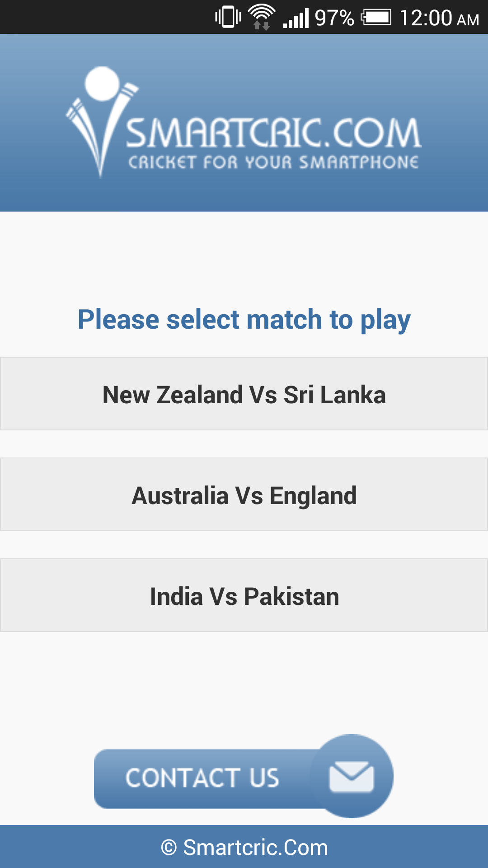Tap the cellular signal bars icon
488x868 pixels.
296,18
